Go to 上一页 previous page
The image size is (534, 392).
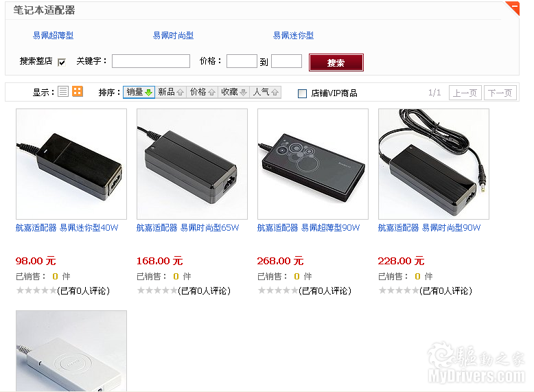(x=465, y=93)
